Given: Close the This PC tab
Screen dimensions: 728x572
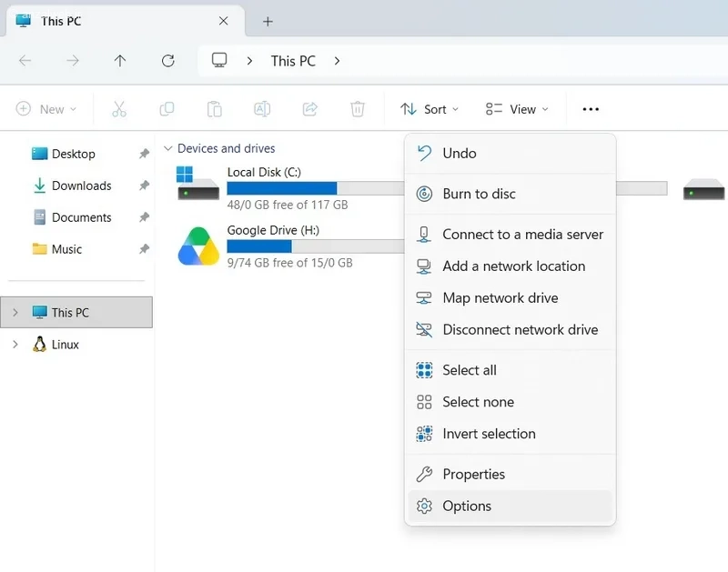Looking at the screenshot, I should 223,21.
